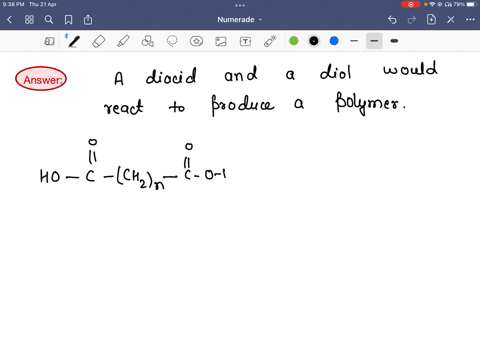The width and height of the screenshot is (480, 360).
Task: Select the Image insert tool
Action: pos(221,41)
